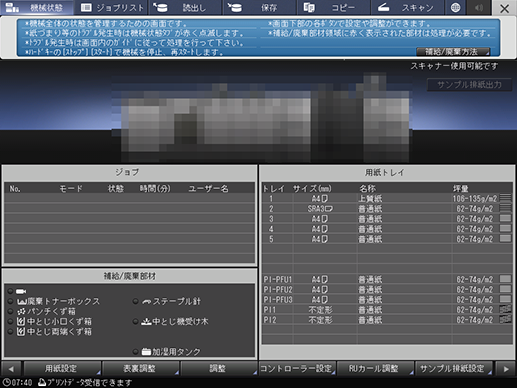This screenshot has width=517, height=388.
Task: Click the パンチくず箱 icon
Action: [x=22, y=312]
